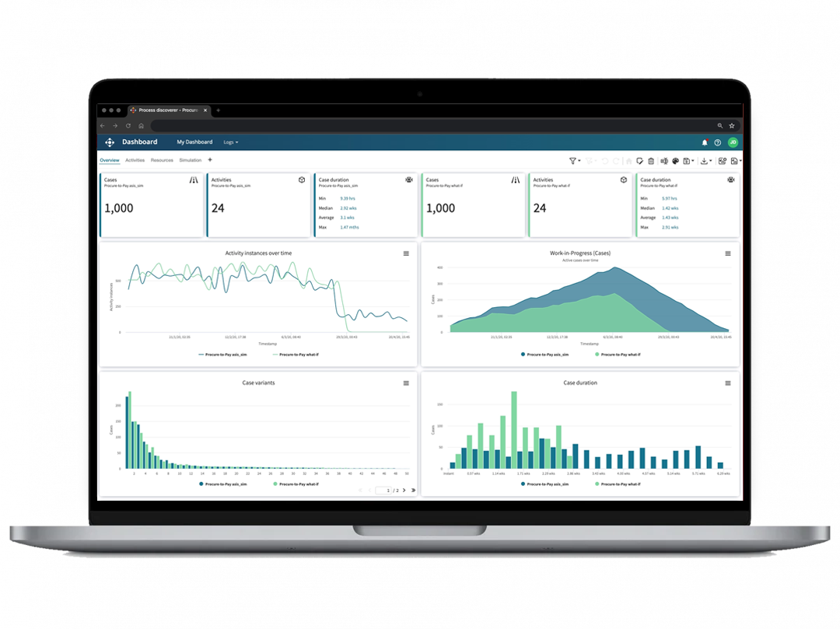840x629 pixels.
Task: Toggle the Procure-to-Pay asis_sim legend under Case variants
Action: click(226, 483)
